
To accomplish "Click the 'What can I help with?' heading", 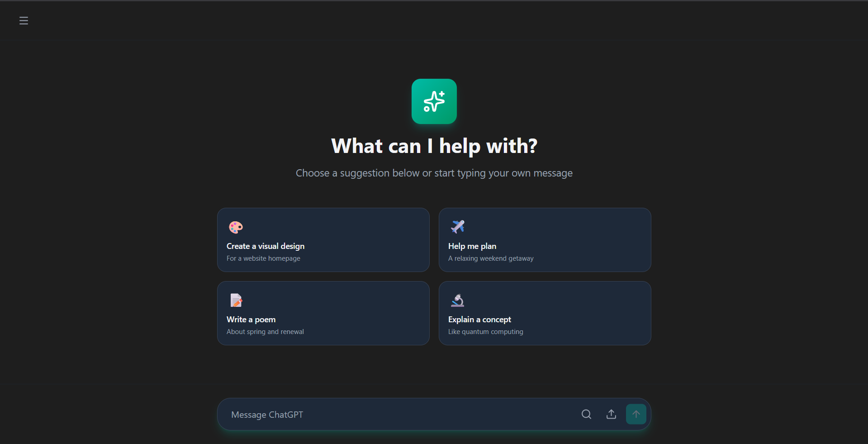I will pyautogui.click(x=434, y=146).
